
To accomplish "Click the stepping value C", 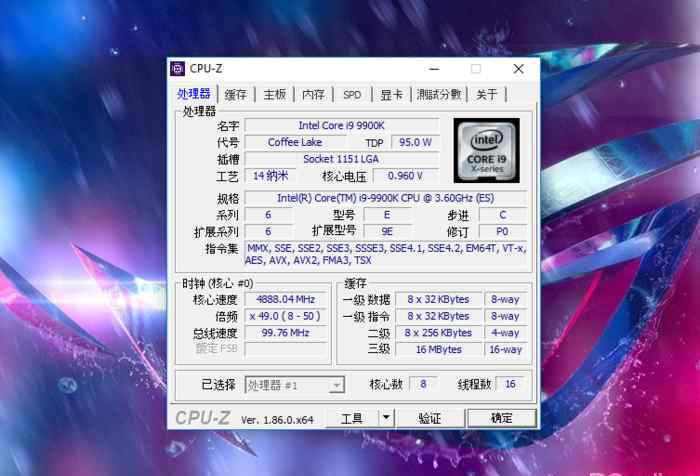I will (x=503, y=215).
